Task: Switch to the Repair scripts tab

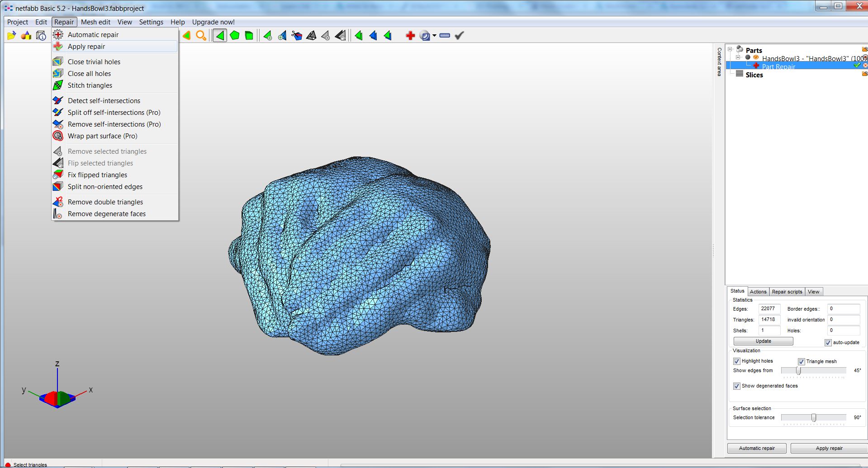Action: click(787, 292)
